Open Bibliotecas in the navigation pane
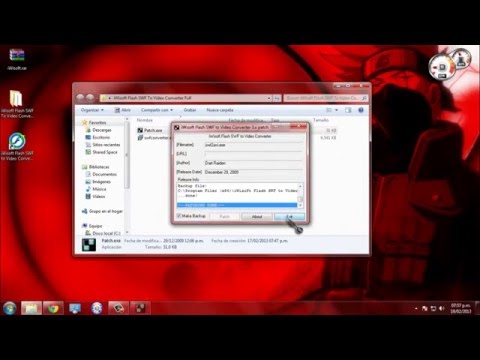Image resolution: width=480 pixels, height=360 pixels. tap(96, 167)
